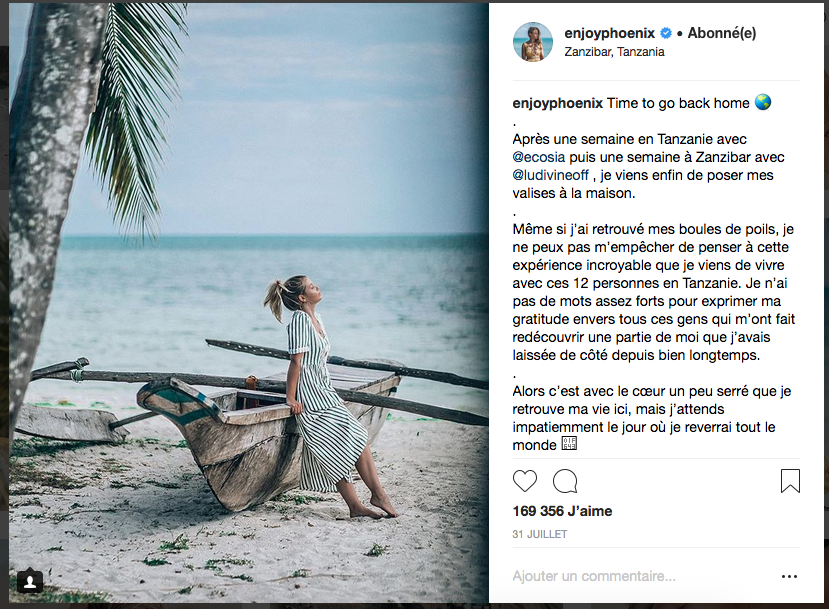
Task: Like the post using the heart icon
Action: pyautogui.click(x=525, y=481)
